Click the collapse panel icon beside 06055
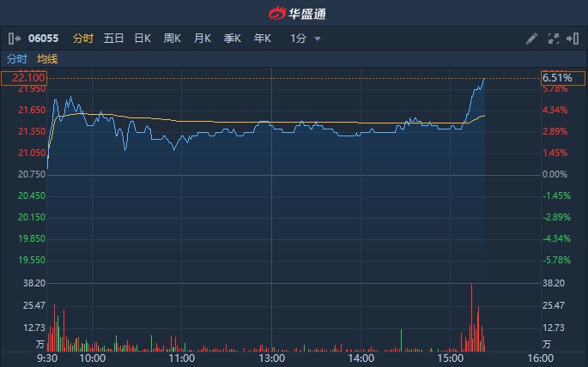 pyautogui.click(x=14, y=39)
